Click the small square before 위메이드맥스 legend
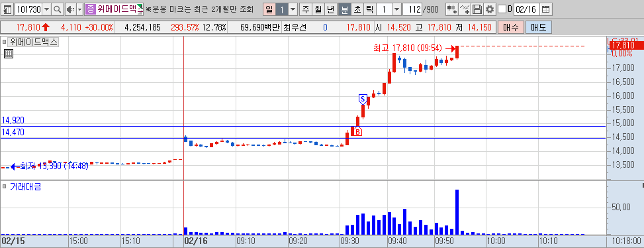Image resolution: width=644 pixels, height=248 pixels. coord(5,42)
